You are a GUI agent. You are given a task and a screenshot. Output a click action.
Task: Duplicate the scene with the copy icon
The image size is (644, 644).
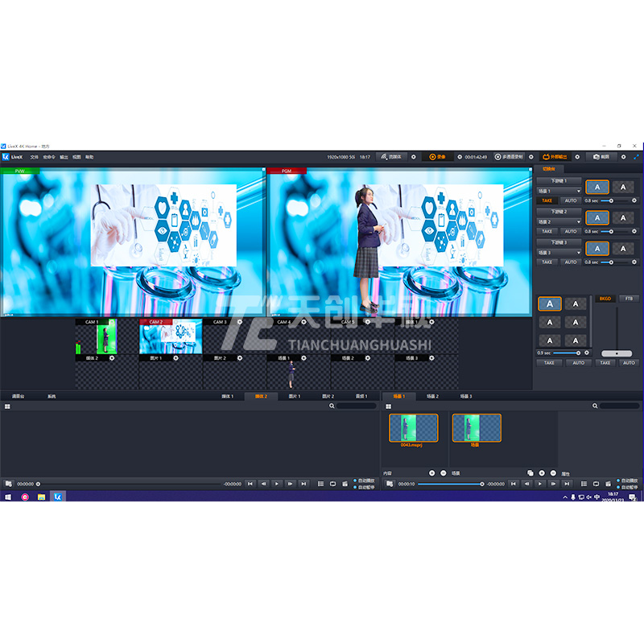(530, 473)
